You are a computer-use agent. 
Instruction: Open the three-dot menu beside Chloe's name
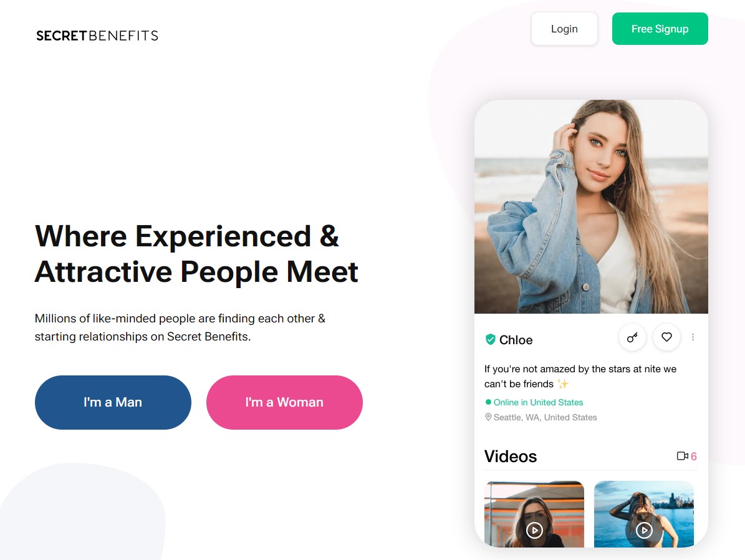(x=693, y=337)
